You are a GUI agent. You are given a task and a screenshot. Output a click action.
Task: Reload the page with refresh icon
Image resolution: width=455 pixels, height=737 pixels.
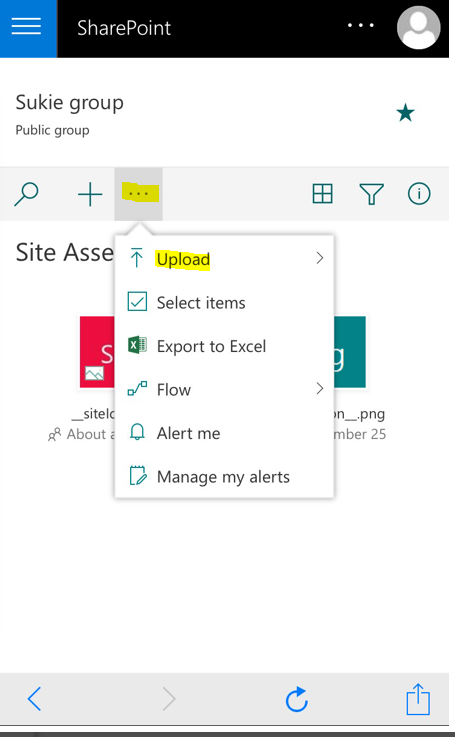297,699
